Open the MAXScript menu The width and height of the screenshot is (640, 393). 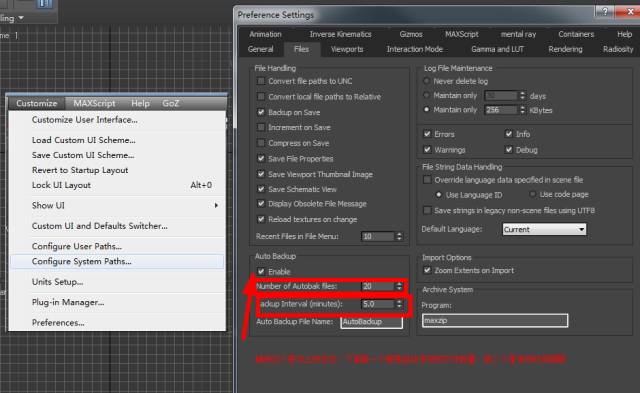coord(94,103)
